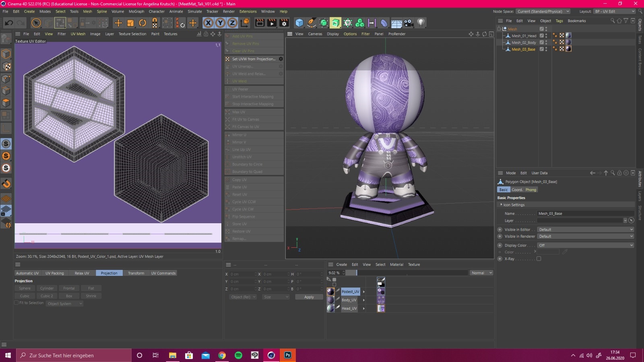Open the MoGraph menu

point(136,11)
